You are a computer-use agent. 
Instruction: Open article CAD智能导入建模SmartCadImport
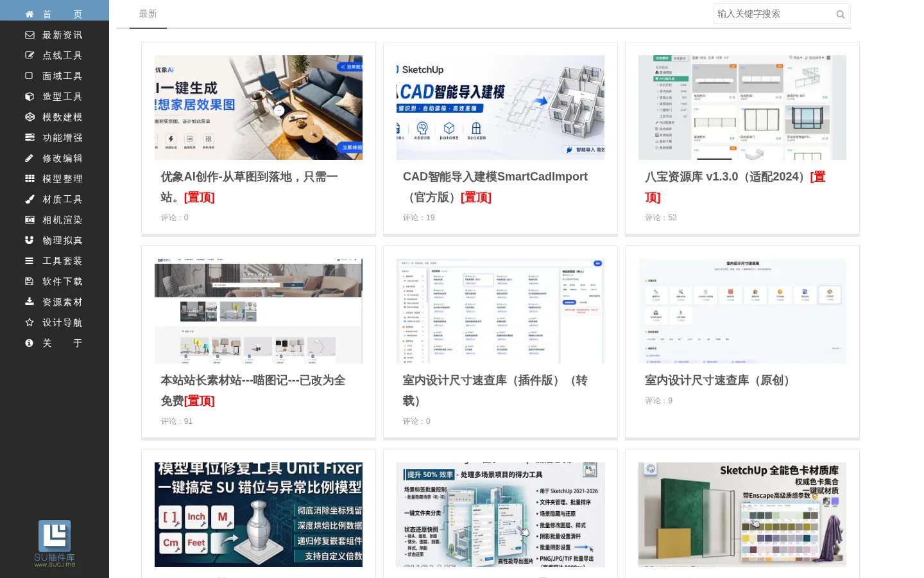pyautogui.click(x=495, y=187)
